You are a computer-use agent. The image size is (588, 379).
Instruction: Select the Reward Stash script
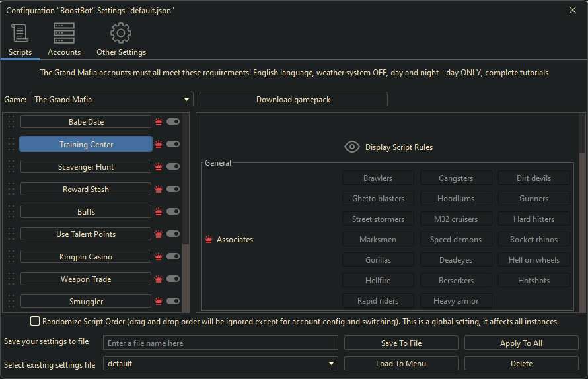(86, 189)
